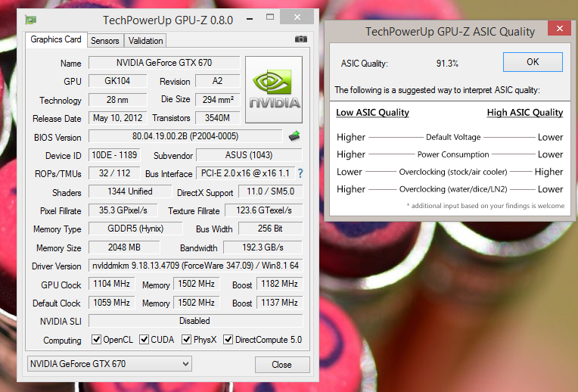The width and height of the screenshot is (578, 392).
Task: Toggle the DirectCompute 5.0 checkbox
Action: [228, 339]
